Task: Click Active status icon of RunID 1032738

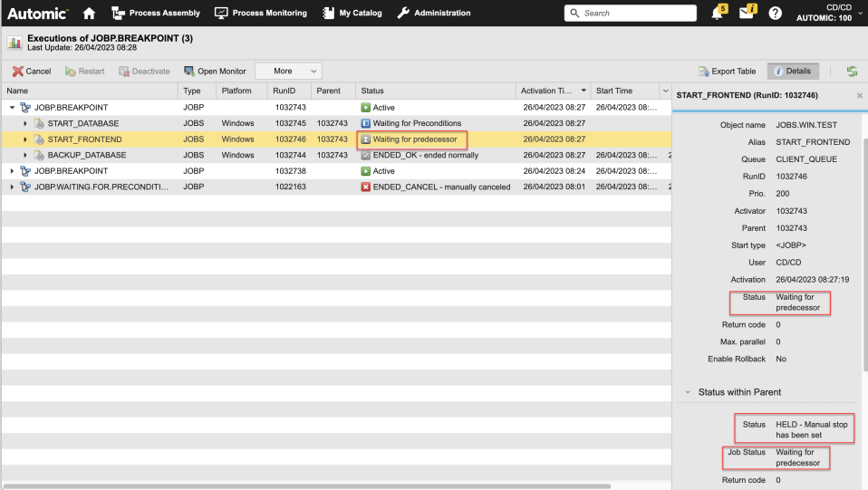Action: [365, 171]
